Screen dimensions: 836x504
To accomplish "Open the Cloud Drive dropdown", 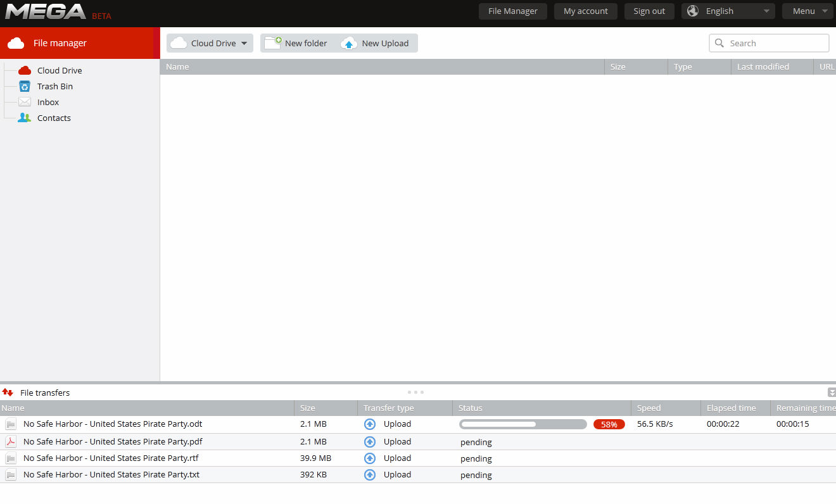I will coord(210,43).
